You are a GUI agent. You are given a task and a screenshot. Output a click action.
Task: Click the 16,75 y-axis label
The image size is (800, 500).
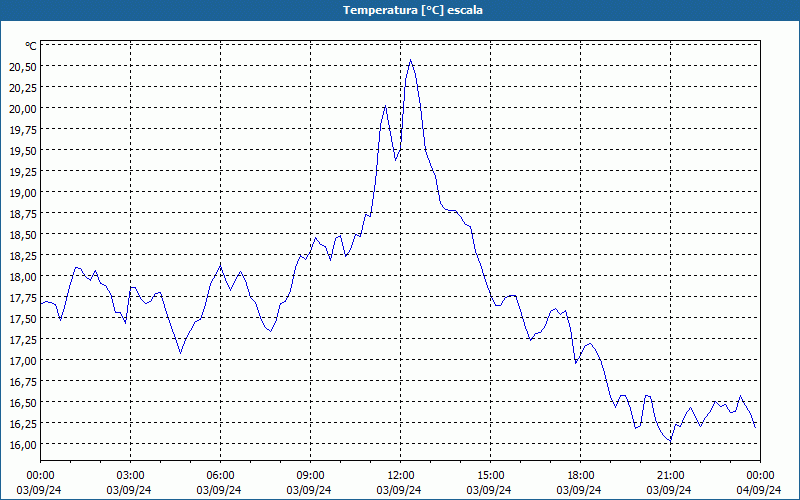[23, 382]
